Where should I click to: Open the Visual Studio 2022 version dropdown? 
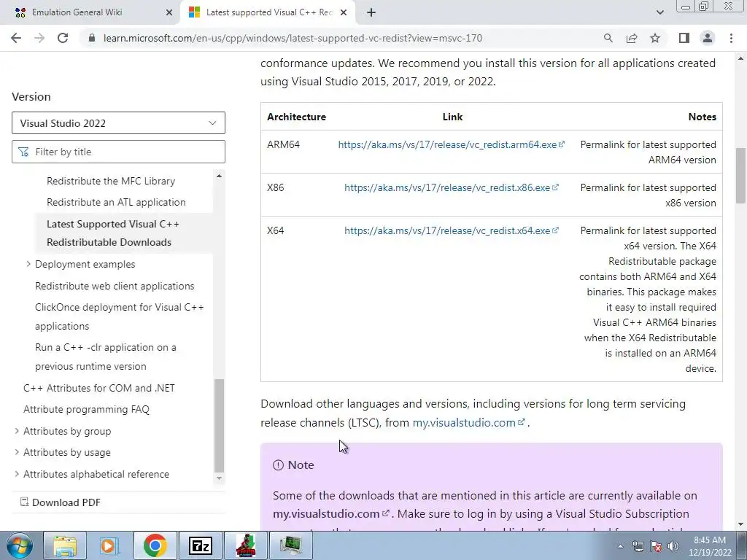[x=118, y=123]
